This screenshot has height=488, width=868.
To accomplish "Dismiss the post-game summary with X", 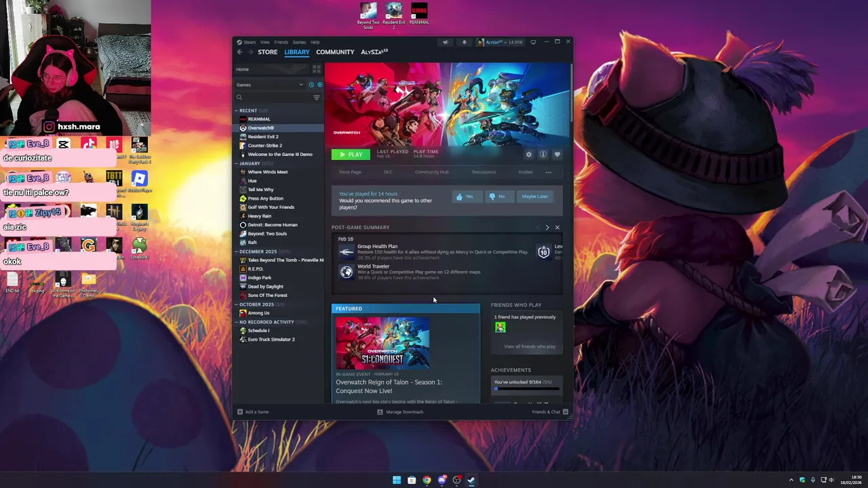I will tap(557, 228).
